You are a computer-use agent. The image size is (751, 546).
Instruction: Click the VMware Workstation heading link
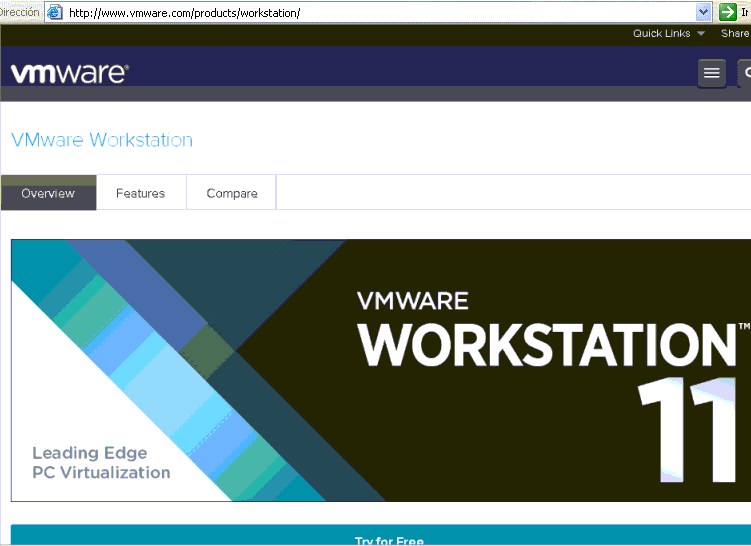[102, 140]
